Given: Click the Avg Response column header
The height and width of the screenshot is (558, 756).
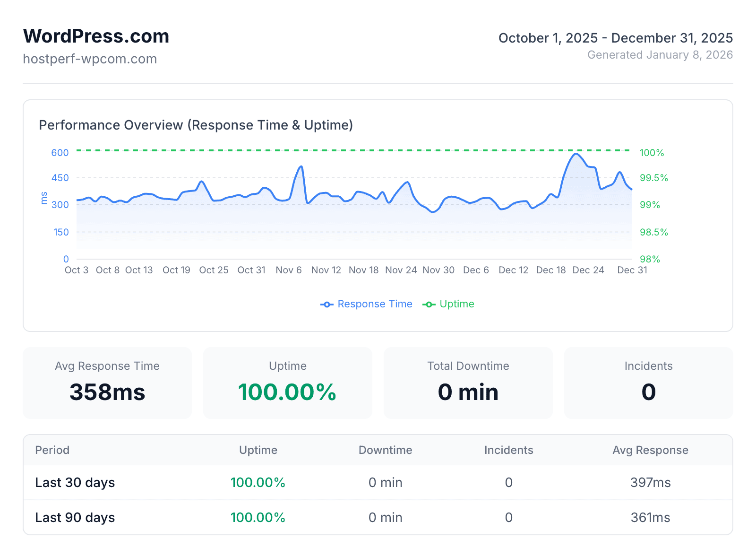Looking at the screenshot, I should coord(650,450).
